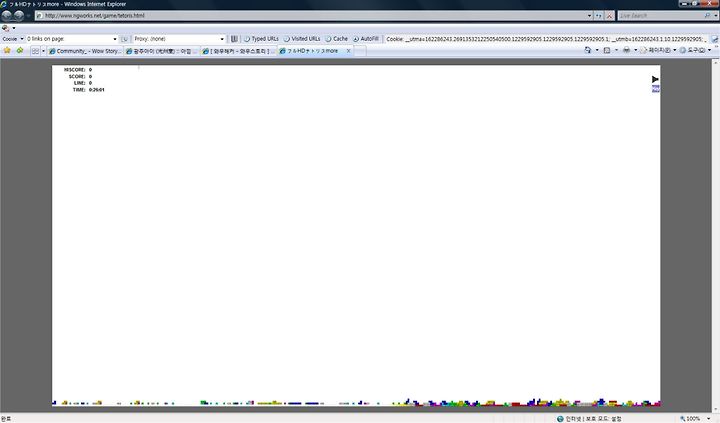Click the toolbar icon with dropdown below back button
Viewport: 720px width, 423px height.
pos(8,28)
